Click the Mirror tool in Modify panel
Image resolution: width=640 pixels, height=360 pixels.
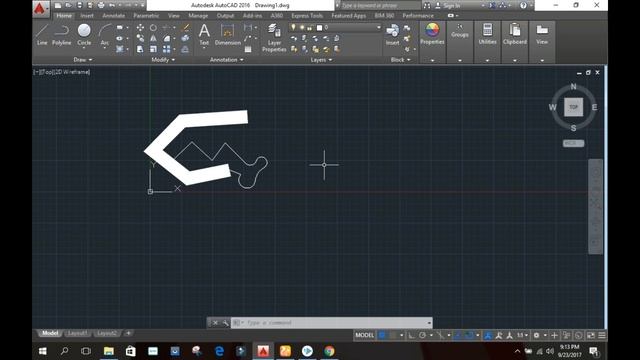click(x=153, y=38)
